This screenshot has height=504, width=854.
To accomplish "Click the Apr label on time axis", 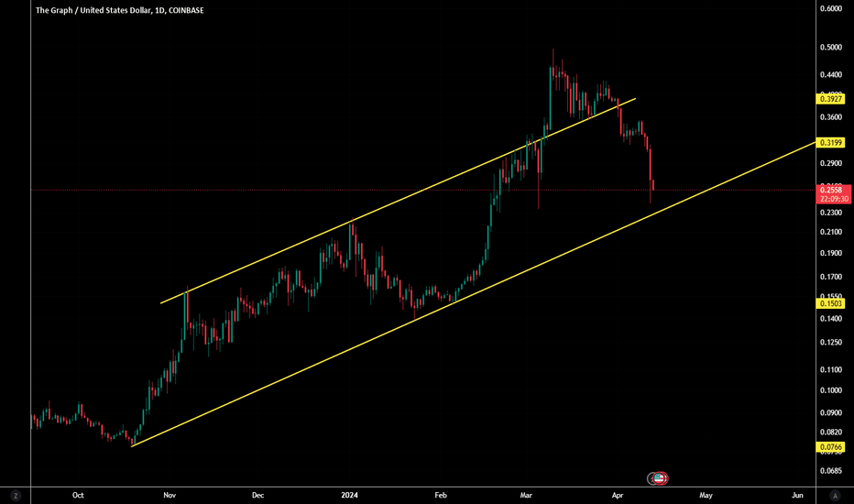I will (617, 495).
